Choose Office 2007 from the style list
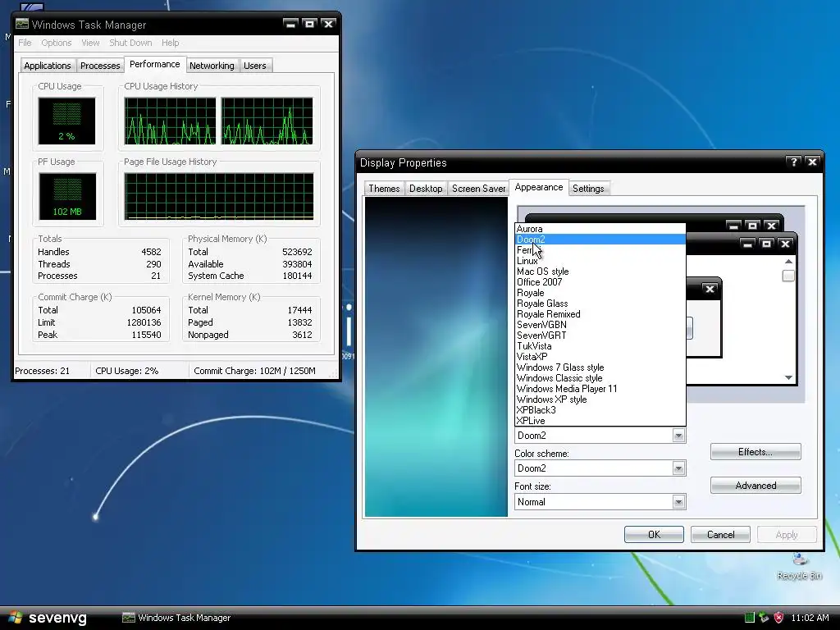 click(600, 282)
